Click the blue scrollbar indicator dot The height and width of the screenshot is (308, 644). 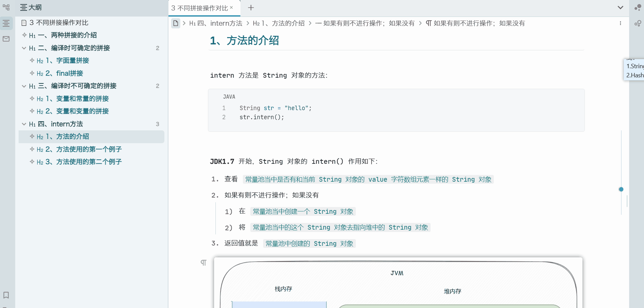(621, 189)
